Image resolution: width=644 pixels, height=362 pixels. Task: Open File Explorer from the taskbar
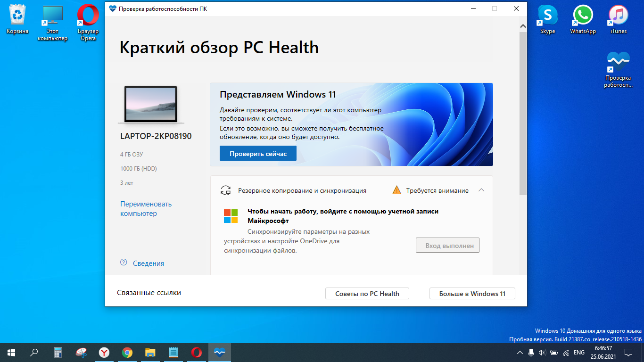[150, 352]
